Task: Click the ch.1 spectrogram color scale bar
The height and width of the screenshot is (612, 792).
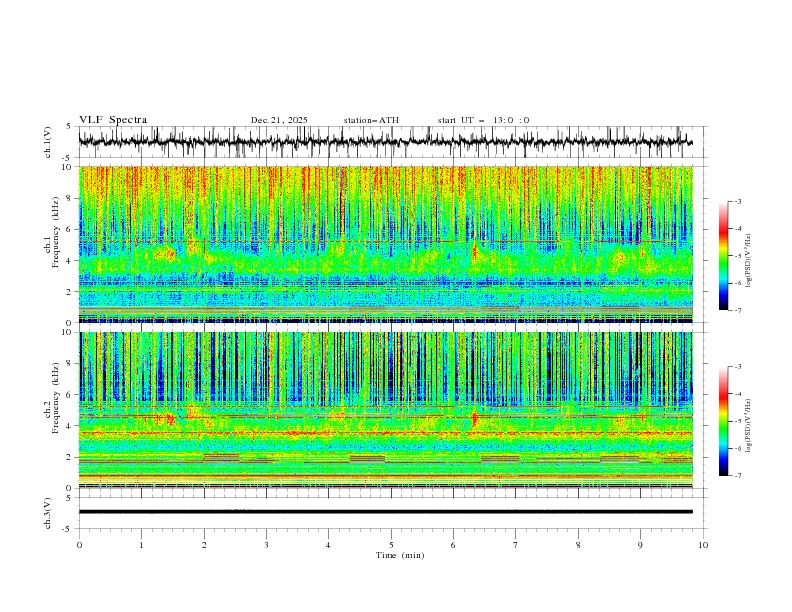Action: pos(723,256)
